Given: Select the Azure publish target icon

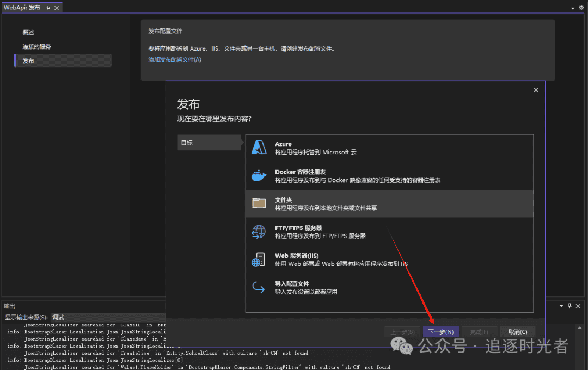Looking at the screenshot, I should [x=259, y=147].
